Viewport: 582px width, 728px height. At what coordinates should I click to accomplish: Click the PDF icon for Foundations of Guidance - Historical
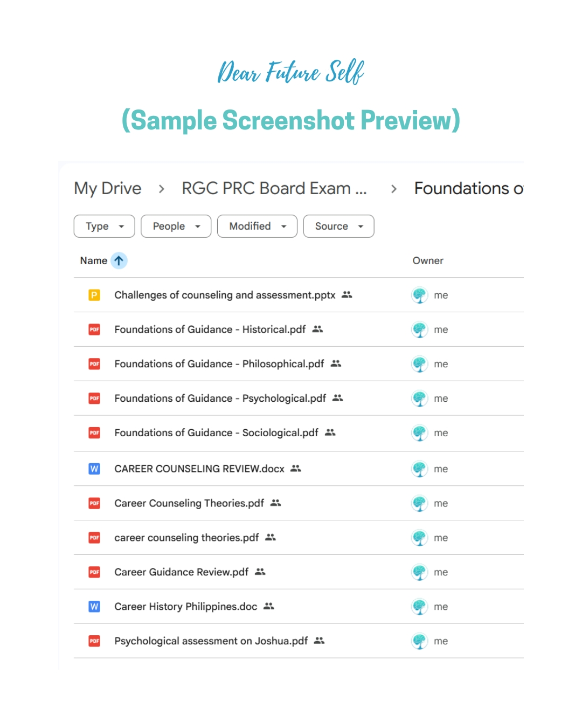pyautogui.click(x=94, y=329)
